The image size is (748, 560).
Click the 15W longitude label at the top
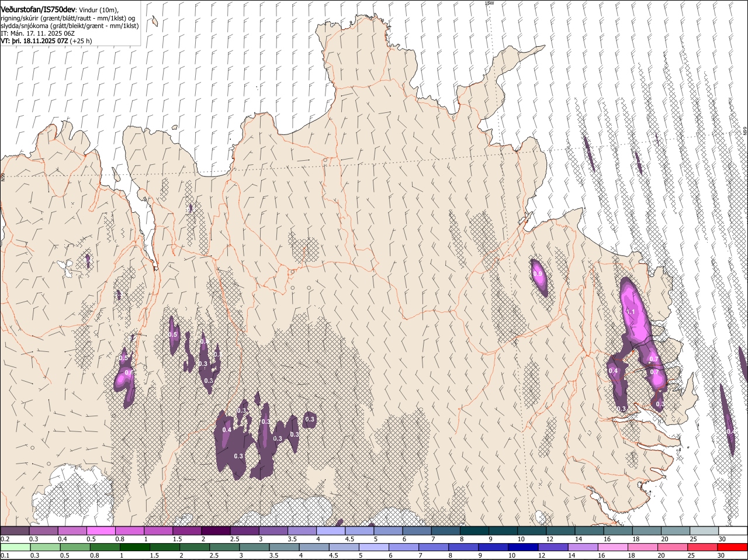pyautogui.click(x=490, y=3)
